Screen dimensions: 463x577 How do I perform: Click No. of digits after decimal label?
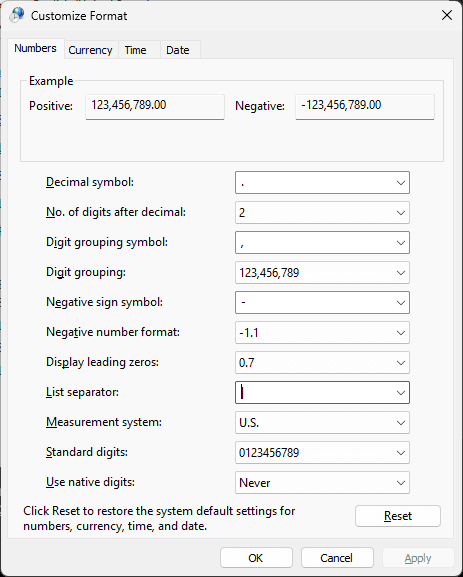tap(116, 212)
